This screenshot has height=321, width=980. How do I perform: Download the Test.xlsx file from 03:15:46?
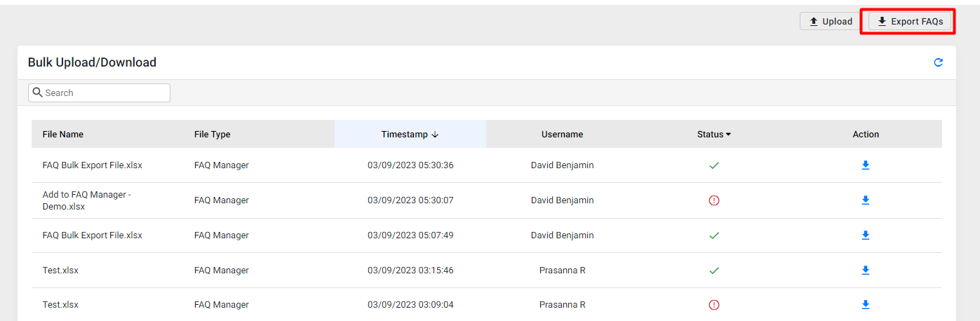[866, 271]
